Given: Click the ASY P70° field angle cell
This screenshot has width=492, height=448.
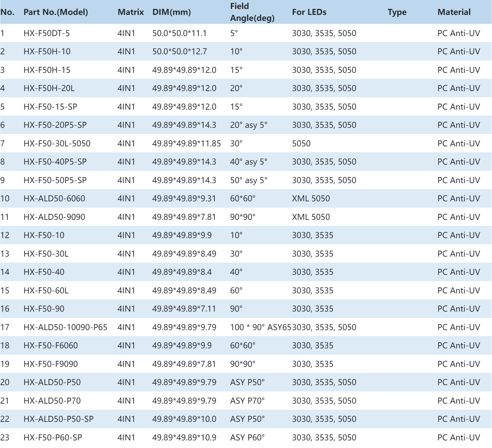Looking at the screenshot, I should click(247, 401).
